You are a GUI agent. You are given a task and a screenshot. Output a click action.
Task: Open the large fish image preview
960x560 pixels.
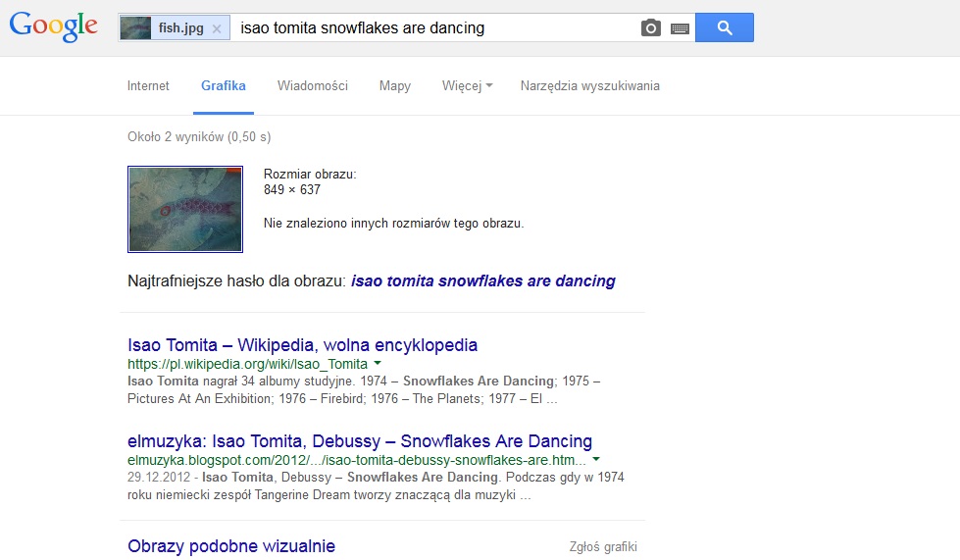click(185, 209)
